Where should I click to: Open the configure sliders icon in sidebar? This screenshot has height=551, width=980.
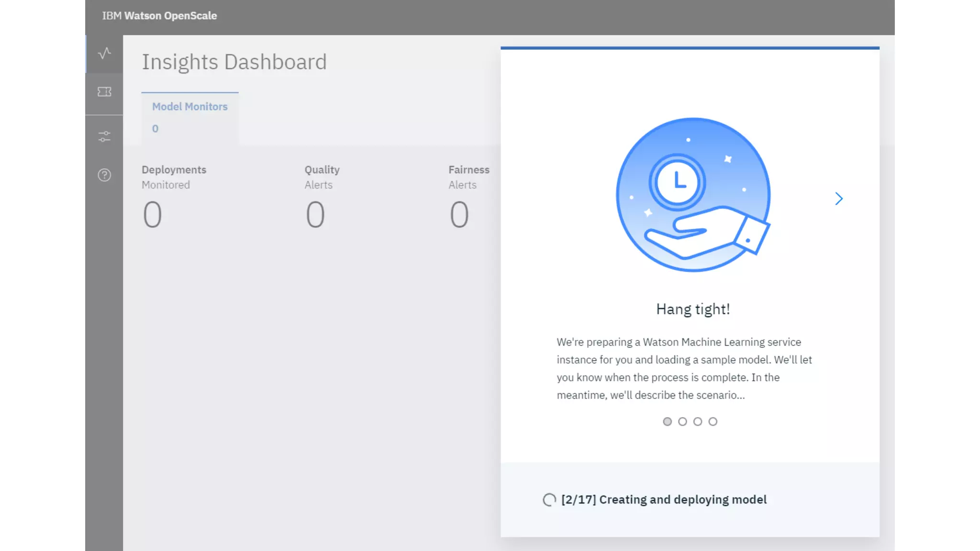point(104,137)
